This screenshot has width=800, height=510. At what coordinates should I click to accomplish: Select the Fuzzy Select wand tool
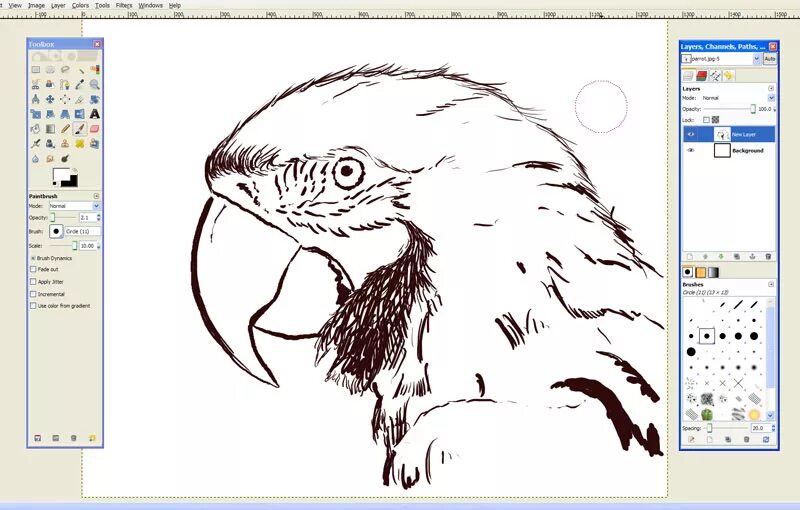click(x=80, y=69)
